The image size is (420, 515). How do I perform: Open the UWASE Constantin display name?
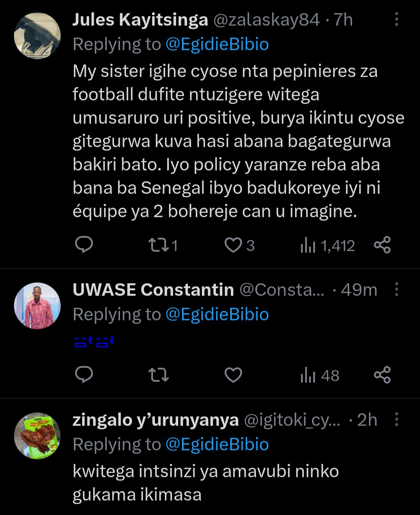coord(153,290)
